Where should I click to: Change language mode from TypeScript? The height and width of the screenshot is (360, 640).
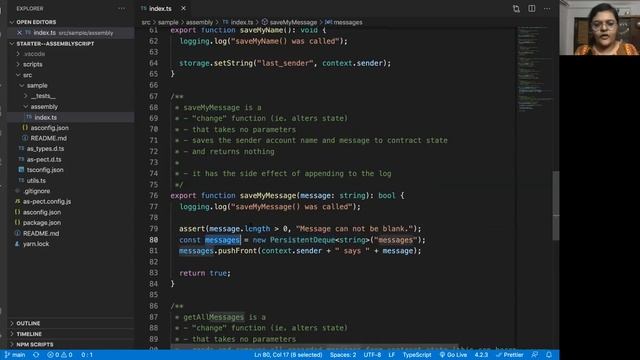coord(417,355)
